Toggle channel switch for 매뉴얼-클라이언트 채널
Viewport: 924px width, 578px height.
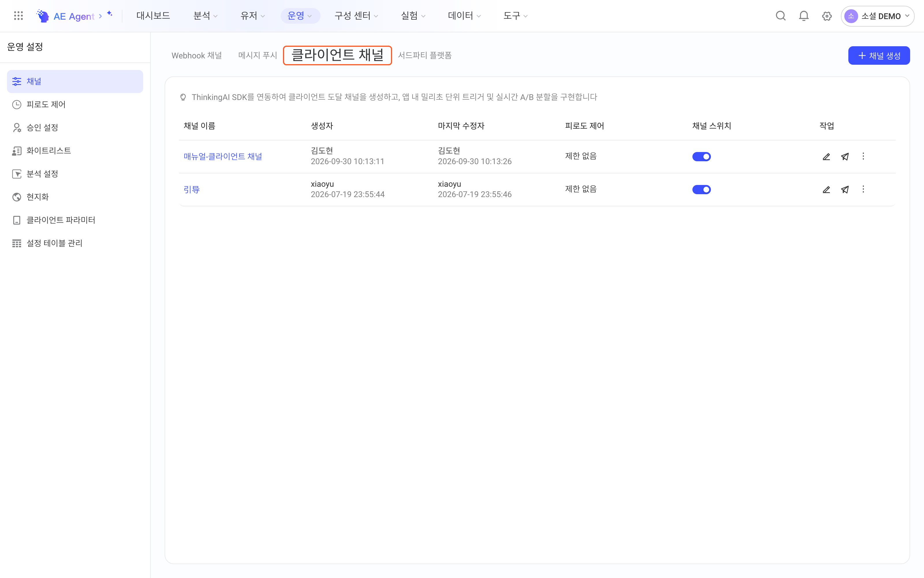coord(701,157)
